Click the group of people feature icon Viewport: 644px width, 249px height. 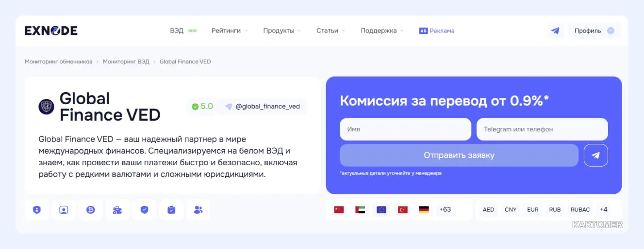(x=198, y=210)
